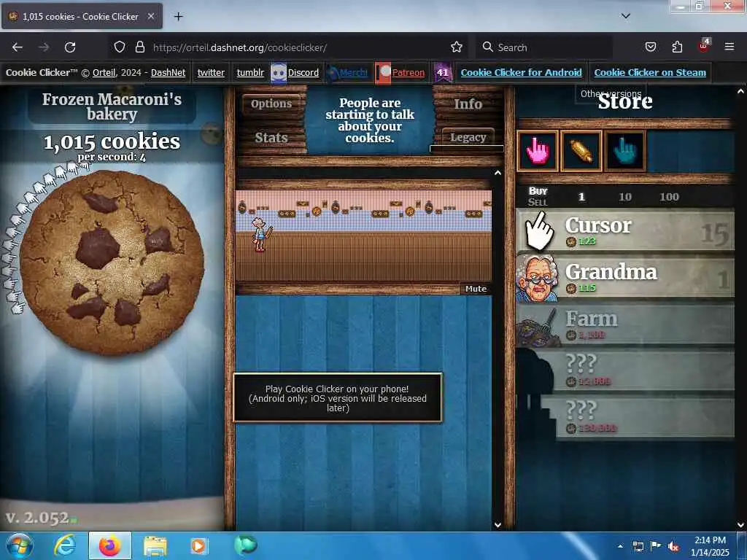Image resolution: width=747 pixels, height=560 pixels.
Task: Click the grandma sprite in the building row
Action: 260,234
